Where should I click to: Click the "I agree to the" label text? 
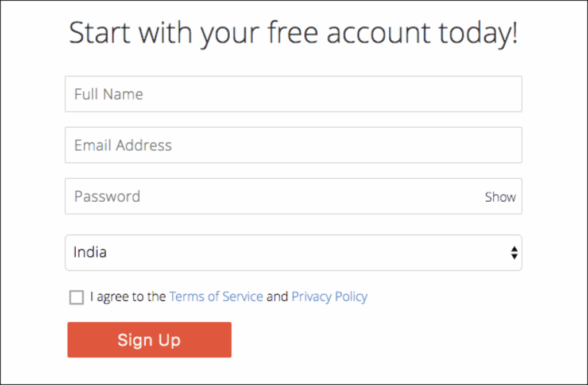point(128,297)
